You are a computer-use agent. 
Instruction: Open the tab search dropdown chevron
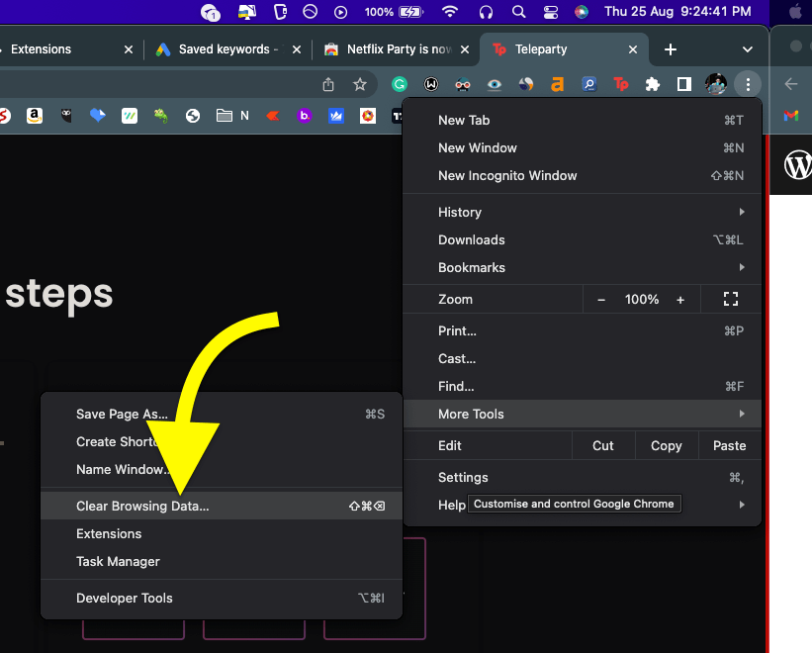click(x=747, y=48)
